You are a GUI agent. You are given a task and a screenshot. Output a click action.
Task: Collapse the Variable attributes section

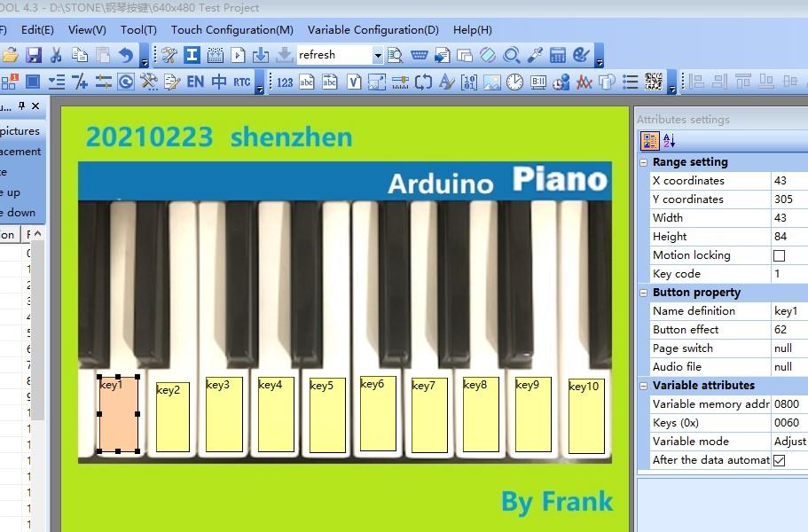tap(645, 385)
